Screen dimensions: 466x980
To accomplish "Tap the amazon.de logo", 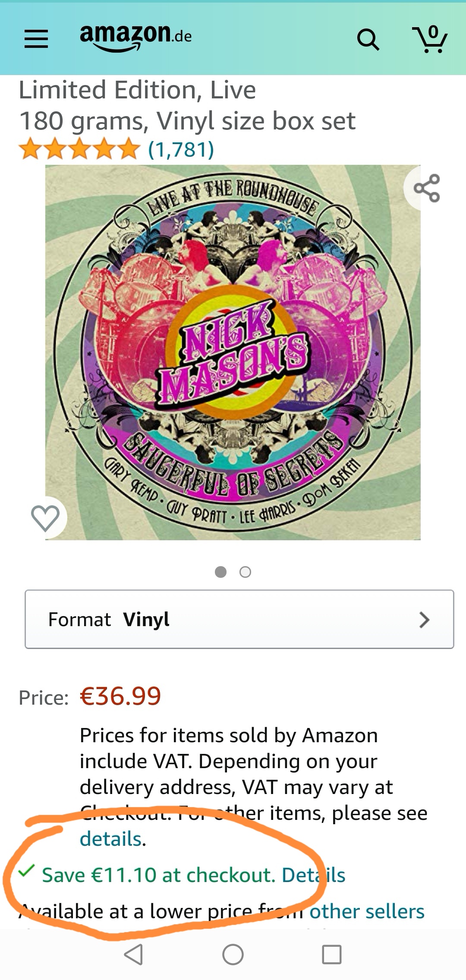I will coord(136,38).
